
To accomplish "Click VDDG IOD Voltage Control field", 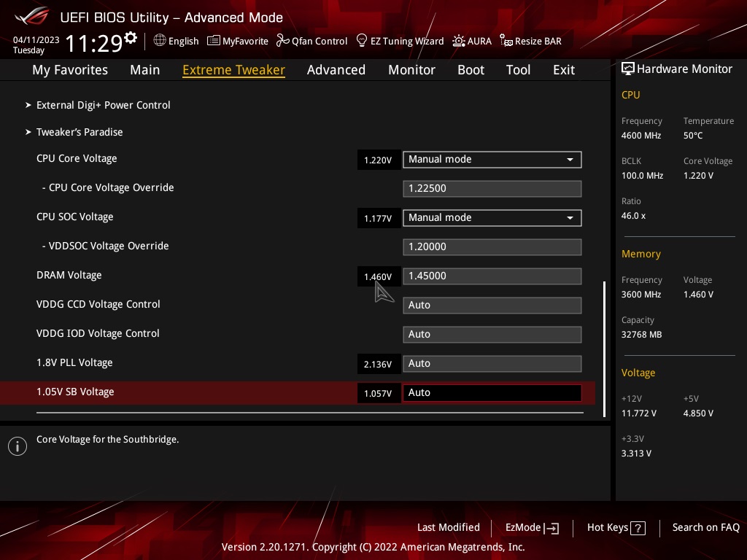I will point(492,334).
